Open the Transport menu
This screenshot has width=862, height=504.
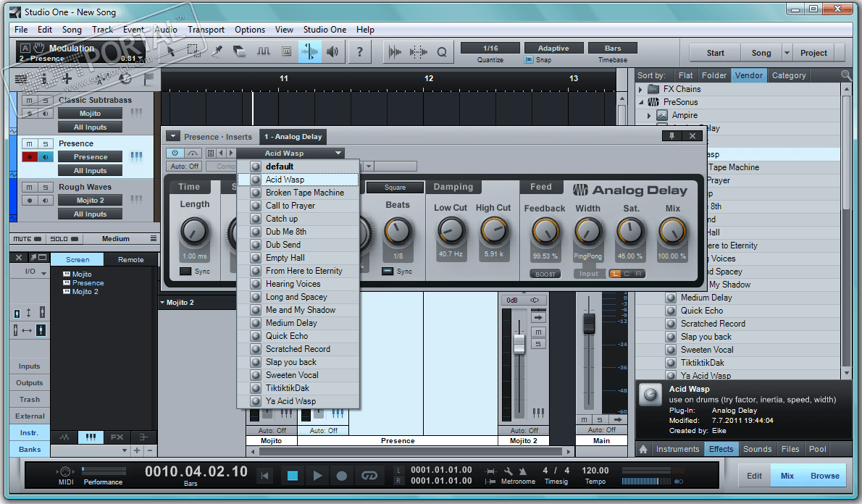(206, 30)
